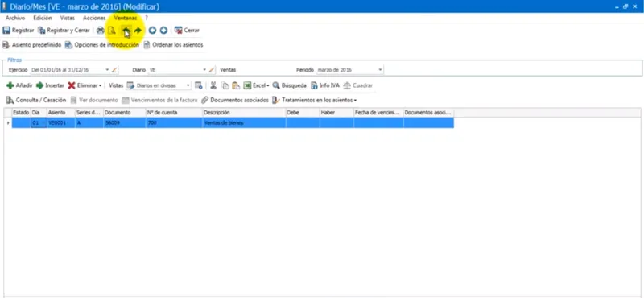Click the pencil edit icon beside Diario
Image resolution: width=644 pixels, height=298 pixels.
(212, 70)
